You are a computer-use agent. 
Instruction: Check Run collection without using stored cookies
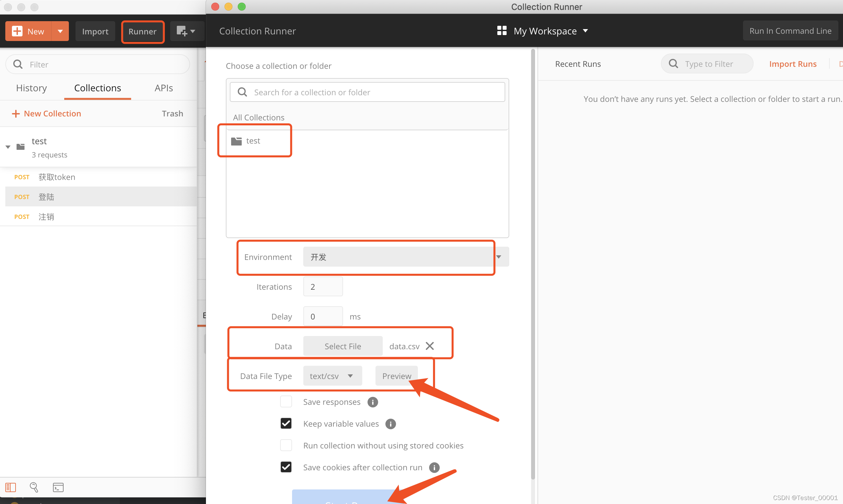286,445
